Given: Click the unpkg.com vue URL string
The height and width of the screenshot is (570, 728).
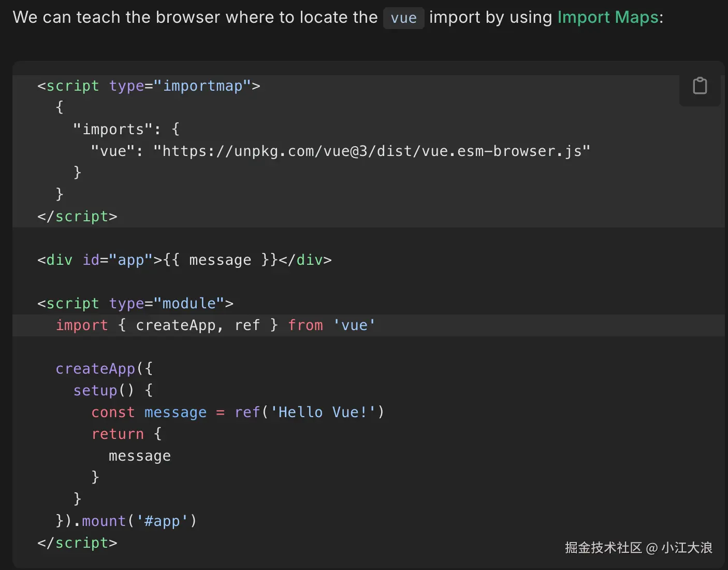Looking at the screenshot, I should click(371, 151).
